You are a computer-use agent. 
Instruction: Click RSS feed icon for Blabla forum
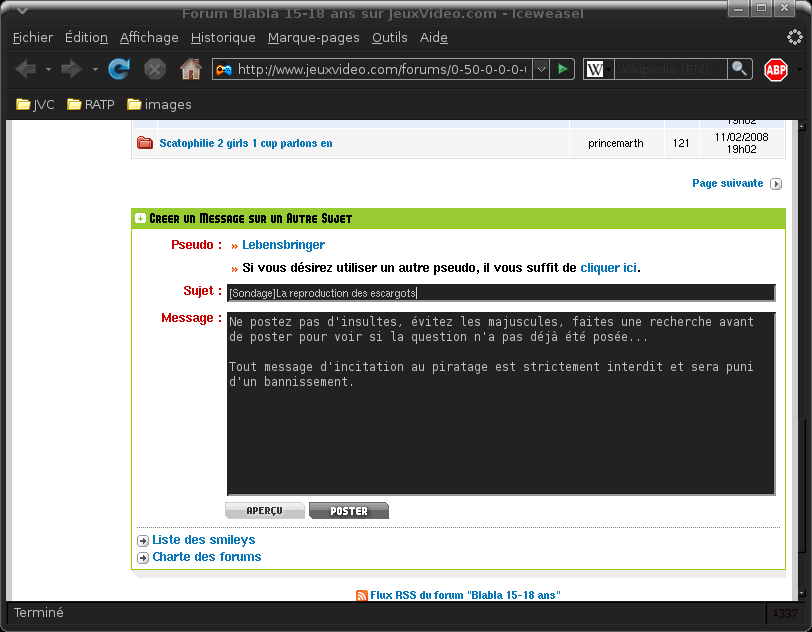[361, 595]
